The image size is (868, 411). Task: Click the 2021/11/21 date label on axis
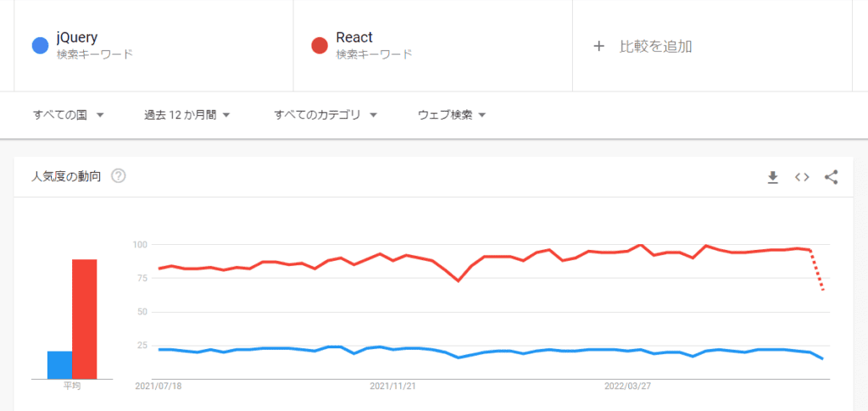tap(392, 386)
